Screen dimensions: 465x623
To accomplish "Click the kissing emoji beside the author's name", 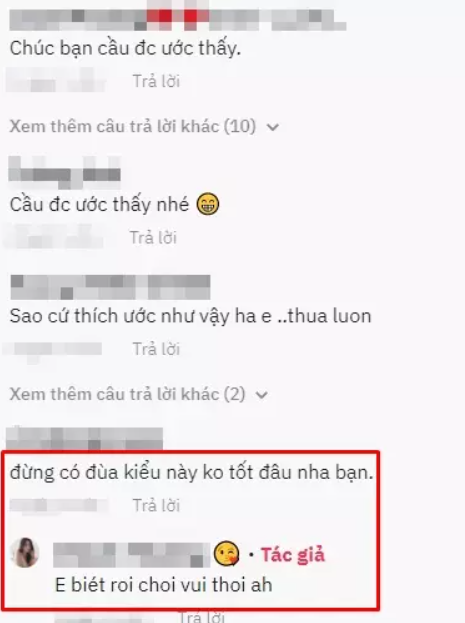I will click(226, 553).
